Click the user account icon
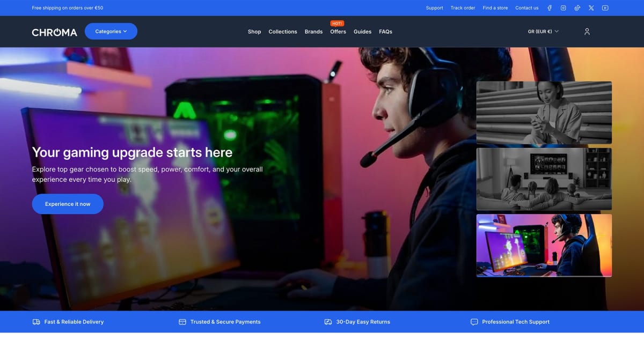This screenshot has width=644, height=362. pos(587,31)
